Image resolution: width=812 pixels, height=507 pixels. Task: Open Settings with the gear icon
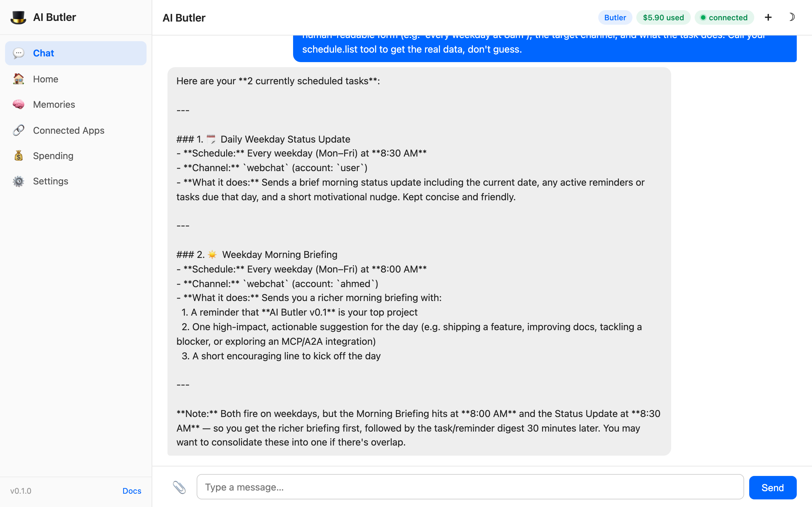pos(19,181)
